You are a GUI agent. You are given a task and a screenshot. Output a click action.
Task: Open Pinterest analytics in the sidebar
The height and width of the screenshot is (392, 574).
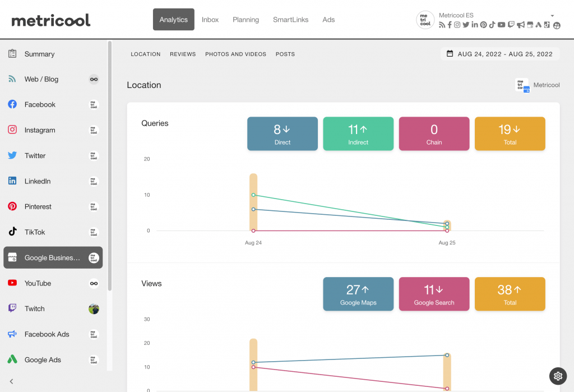point(53,206)
